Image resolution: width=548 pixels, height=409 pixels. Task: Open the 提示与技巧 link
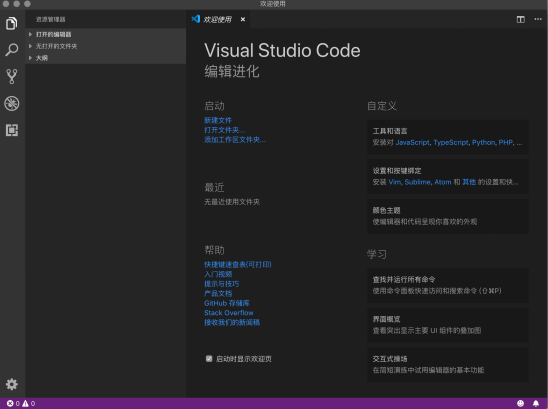[222, 284]
